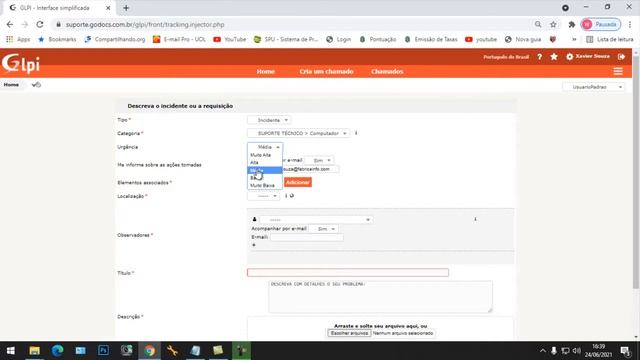Reload the page with Chrome refresh icon
The height and width of the screenshot is (360, 640).
[x=40, y=24]
